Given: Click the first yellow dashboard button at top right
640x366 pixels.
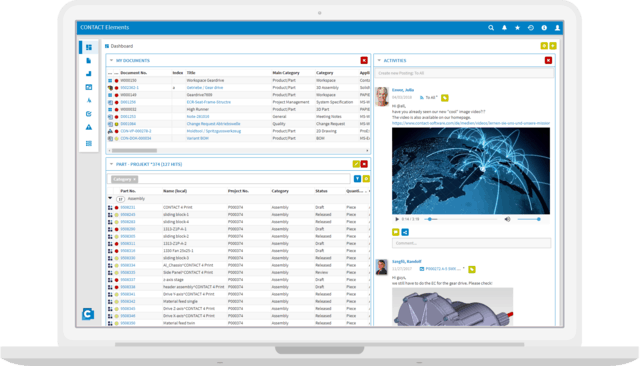Looking at the screenshot, I should 544,46.
